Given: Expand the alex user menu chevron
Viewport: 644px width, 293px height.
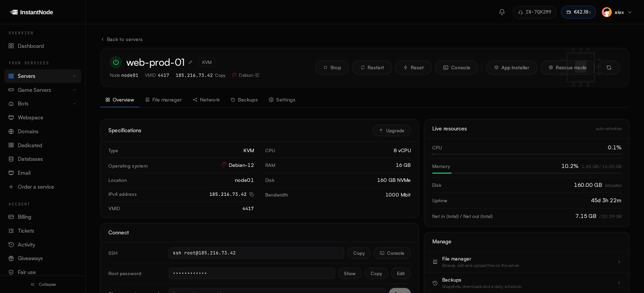Looking at the screenshot, I should pyautogui.click(x=630, y=12).
